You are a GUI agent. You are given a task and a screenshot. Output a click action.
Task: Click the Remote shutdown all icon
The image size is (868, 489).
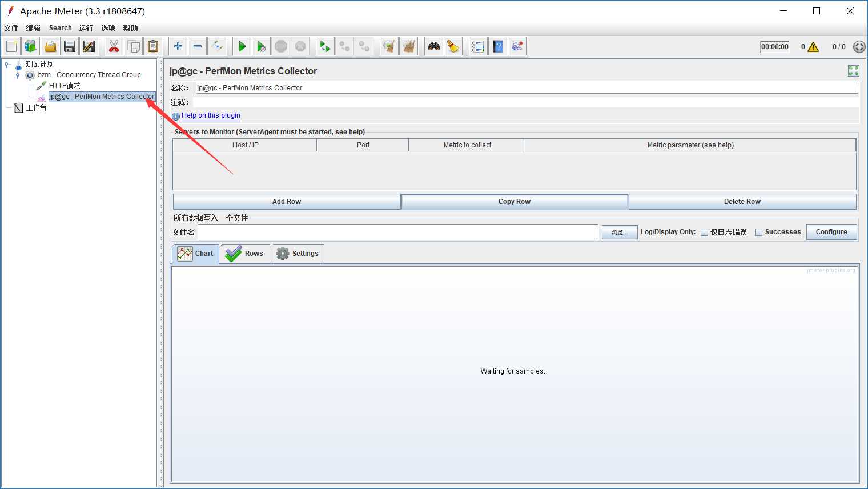tap(364, 46)
